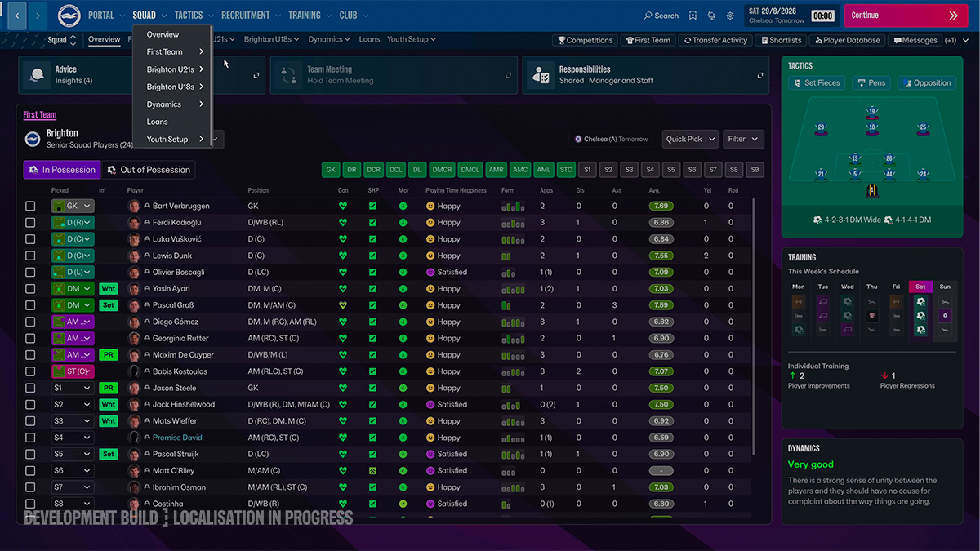This screenshot has width=980, height=551.
Task: Click the Brighton club crest in top bar
Action: [x=68, y=16]
